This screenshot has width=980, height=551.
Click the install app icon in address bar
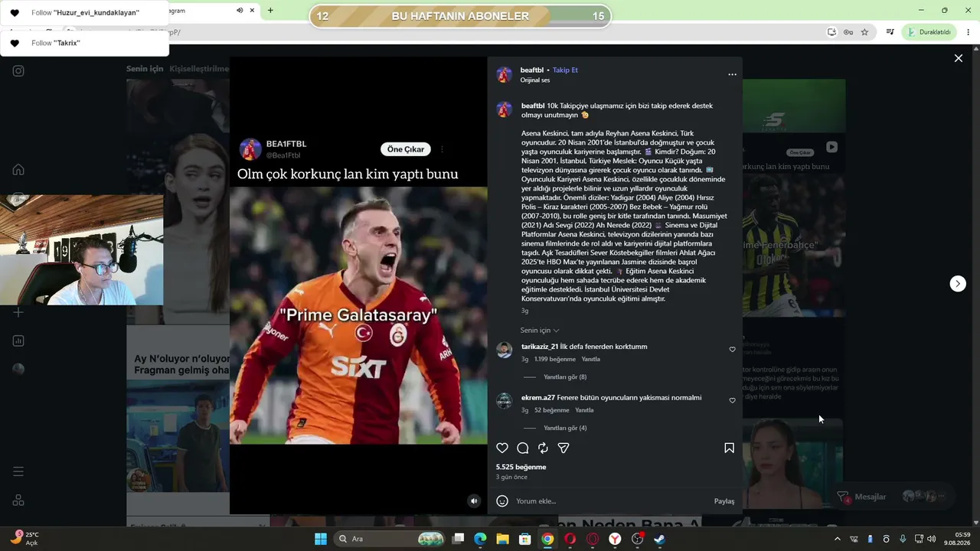[832, 32]
